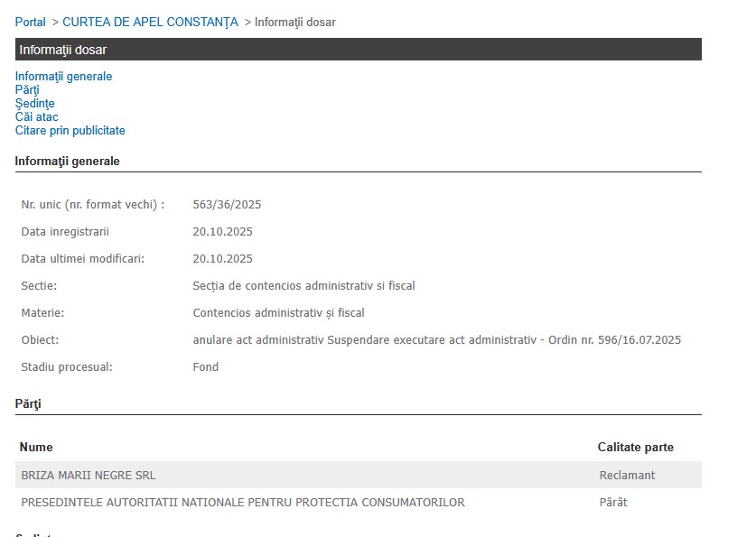This screenshot has height=537, width=756.
Task: Click the Stadiu procesual value Fond
Action: point(205,367)
